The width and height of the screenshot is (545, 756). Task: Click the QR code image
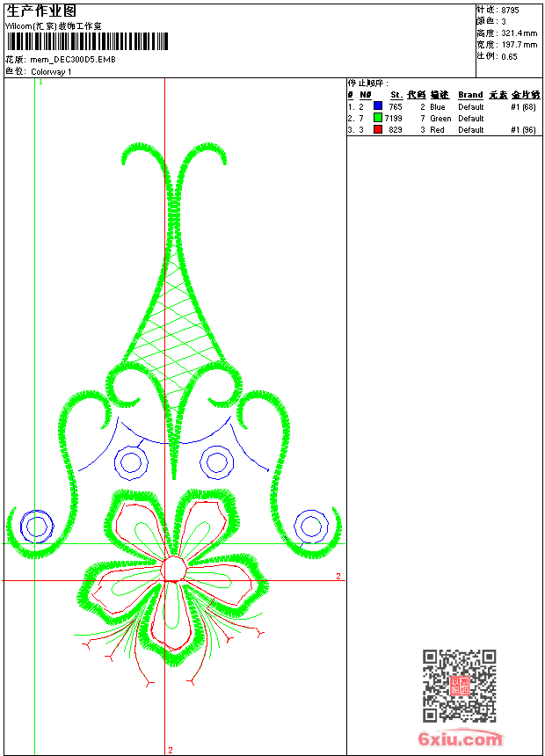tap(460, 686)
